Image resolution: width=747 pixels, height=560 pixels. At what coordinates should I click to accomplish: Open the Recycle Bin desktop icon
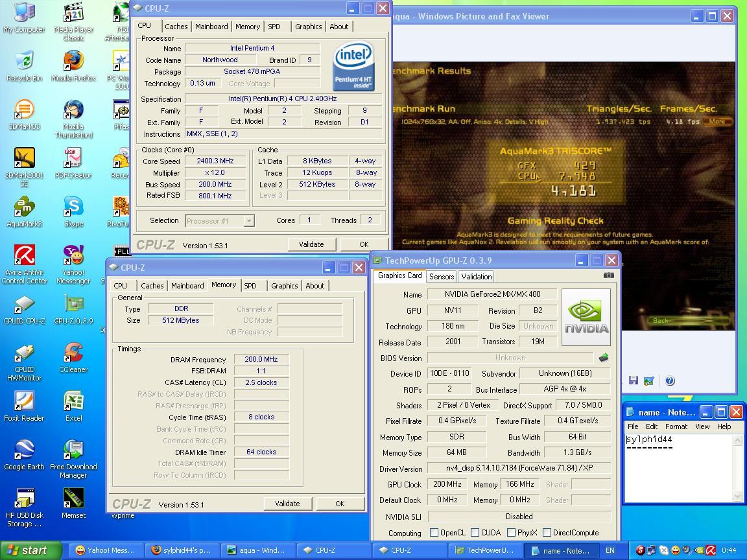(24, 65)
